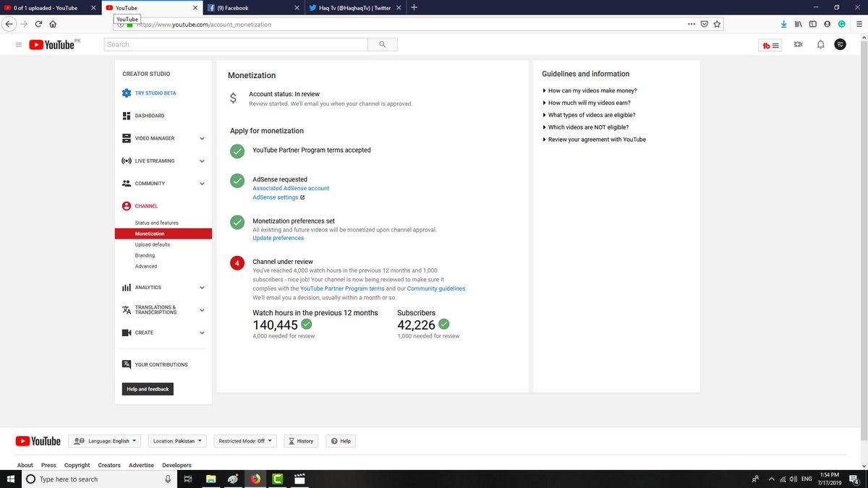Click the Windows 'Type here to search' box
Image resolution: width=868 pixels, height=488 pixels.
coord(99,479)
